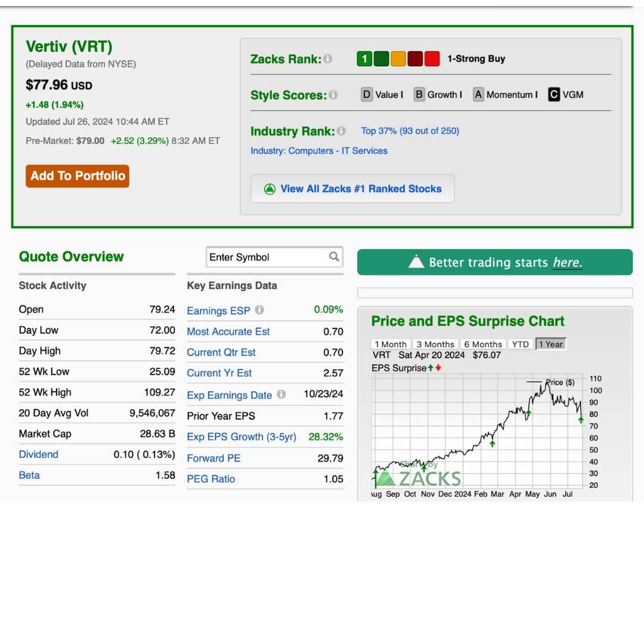Click the Price and EPS Surprise Chart heading

pos(468,321)
